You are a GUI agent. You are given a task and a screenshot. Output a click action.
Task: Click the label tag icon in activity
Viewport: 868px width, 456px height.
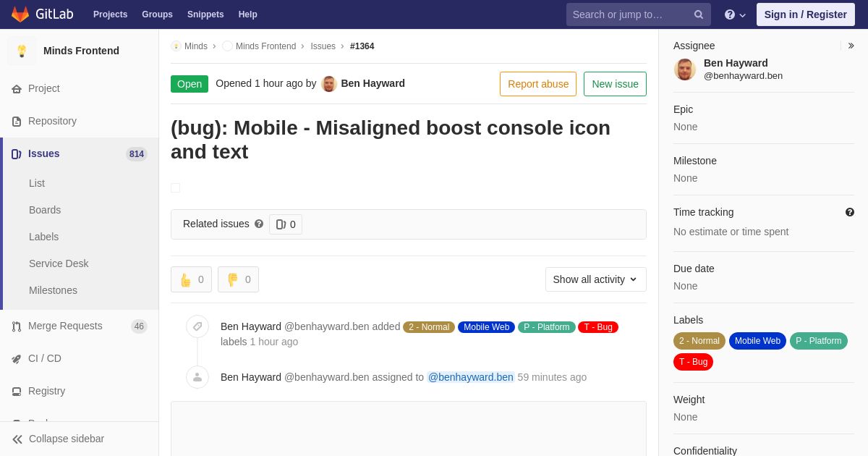pyautogui.click(x=197, y=326)
